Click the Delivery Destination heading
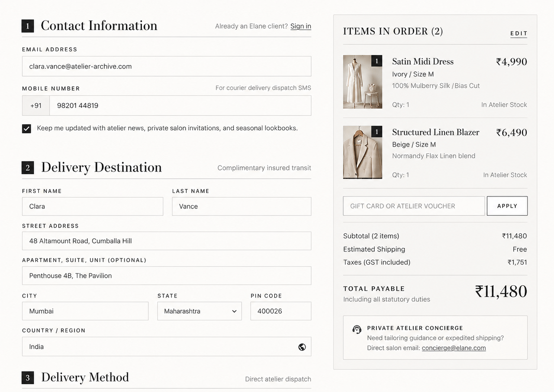The height and width of the screenshot is (392, 554). (x=102, y=167)
